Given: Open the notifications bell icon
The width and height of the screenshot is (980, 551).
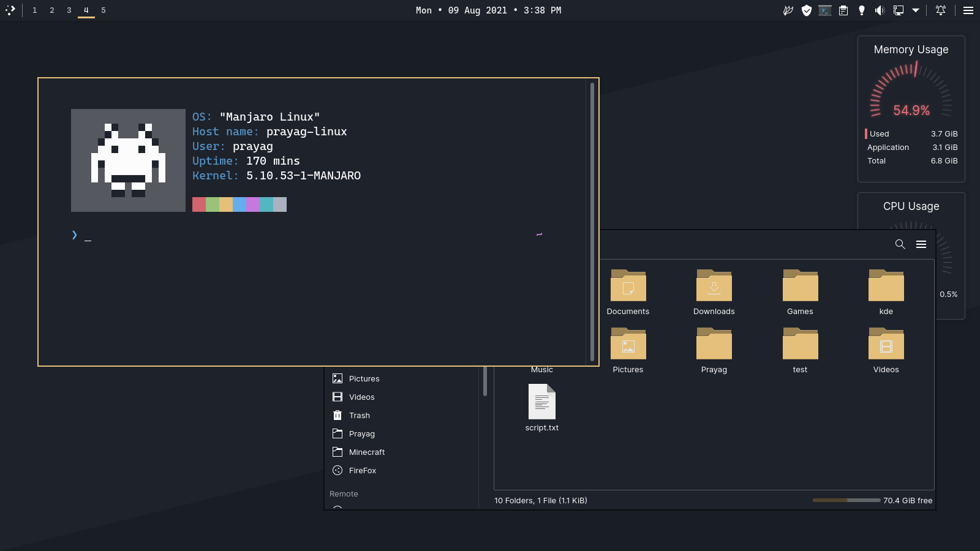Looking at the screenshot, I should [x=941, y=10].
